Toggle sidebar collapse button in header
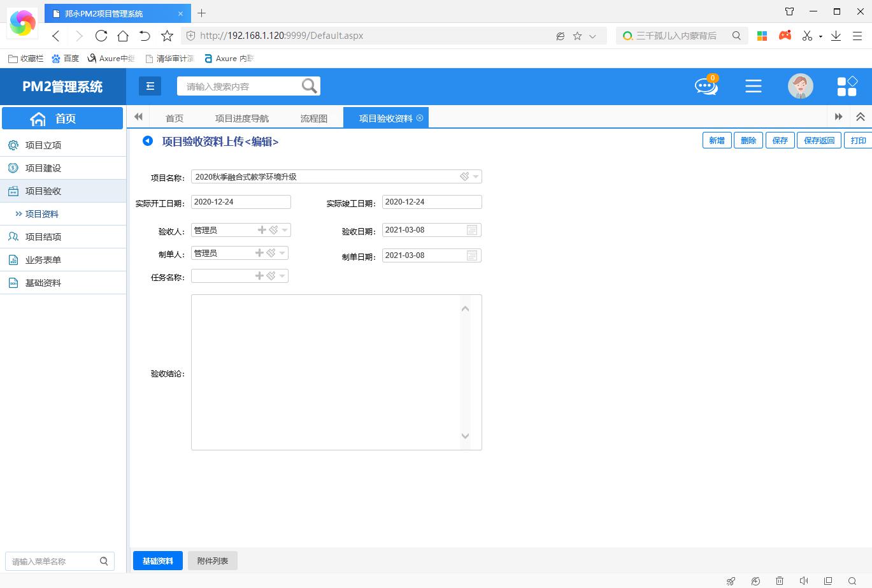The width and height of the screenshot is (872, 588). click(x=150, y=86)
